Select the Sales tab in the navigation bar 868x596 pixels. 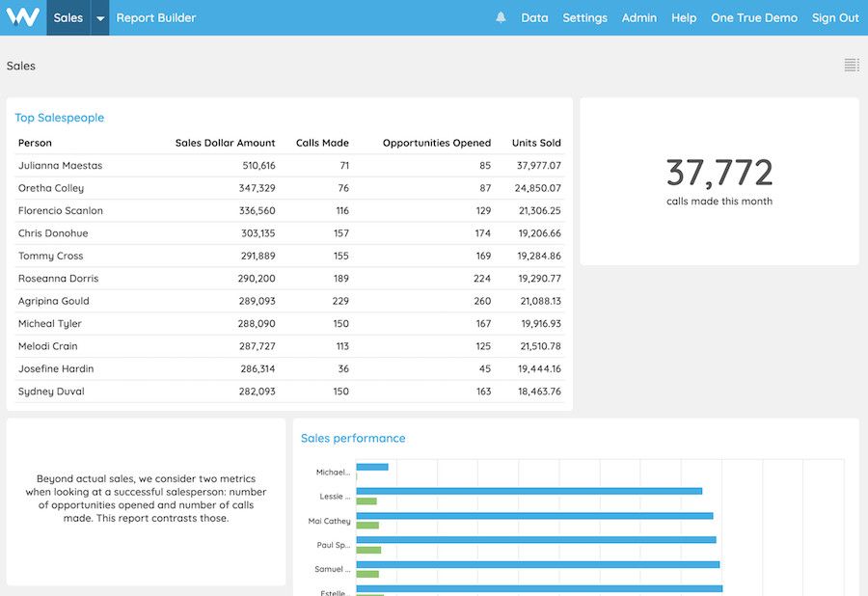[x=67, y=17]
